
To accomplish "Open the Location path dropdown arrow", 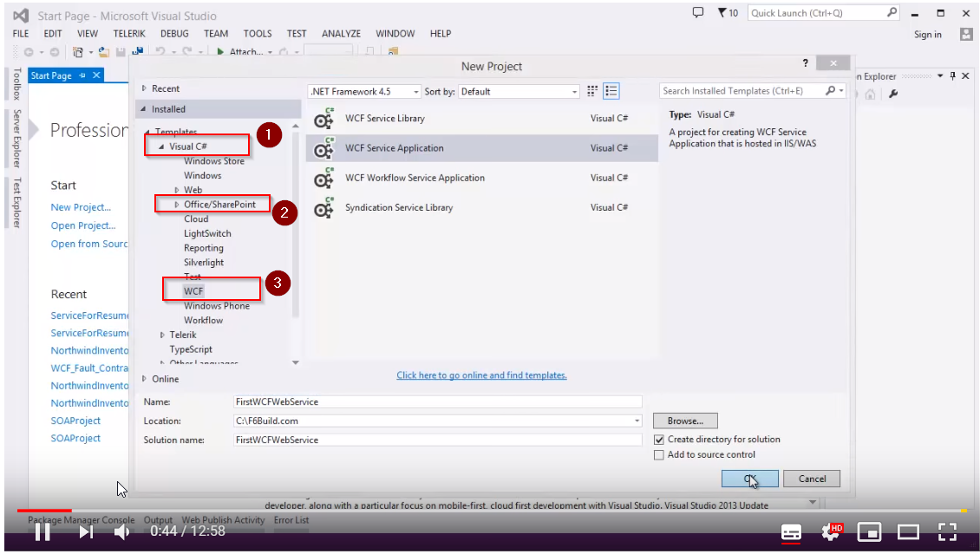I will click(637, 421).
